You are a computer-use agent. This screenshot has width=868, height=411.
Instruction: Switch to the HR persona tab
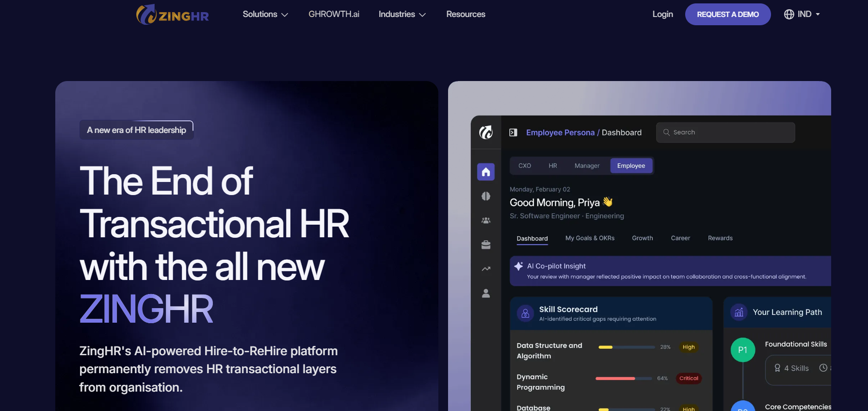click(553, 166)
